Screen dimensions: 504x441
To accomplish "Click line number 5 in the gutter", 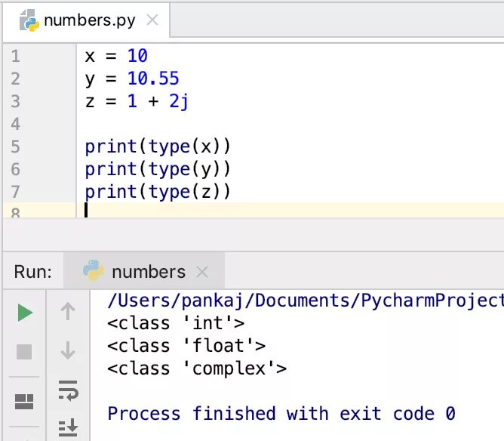I will (x=15, y=146).
